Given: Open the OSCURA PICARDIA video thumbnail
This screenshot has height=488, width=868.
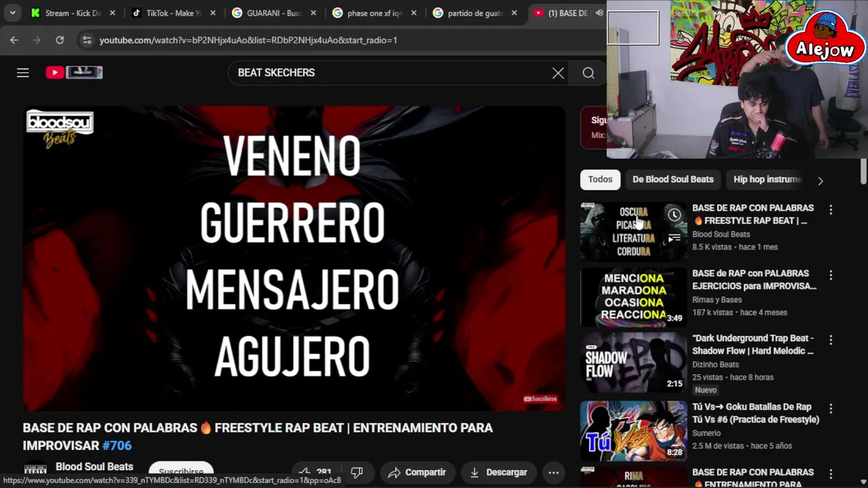Looking at the screenshot, I should coord(633,232).
